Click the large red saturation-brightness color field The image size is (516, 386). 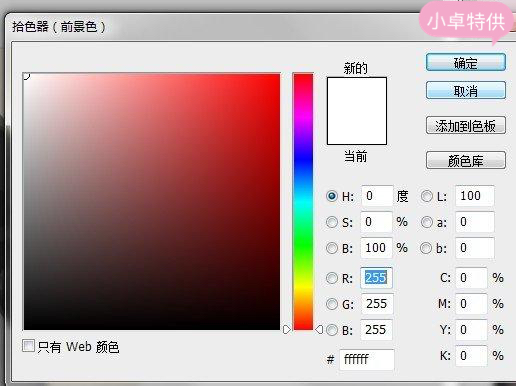(152, 202)
